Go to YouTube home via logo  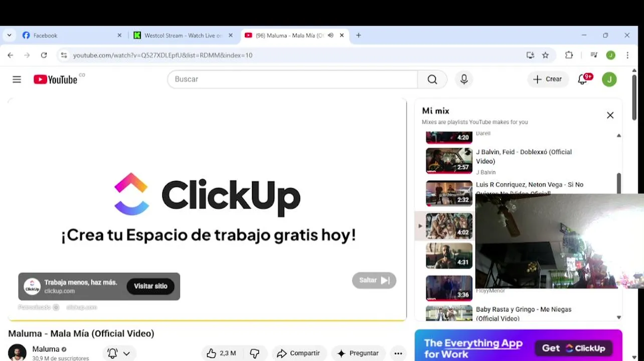(x=56, y=79)
